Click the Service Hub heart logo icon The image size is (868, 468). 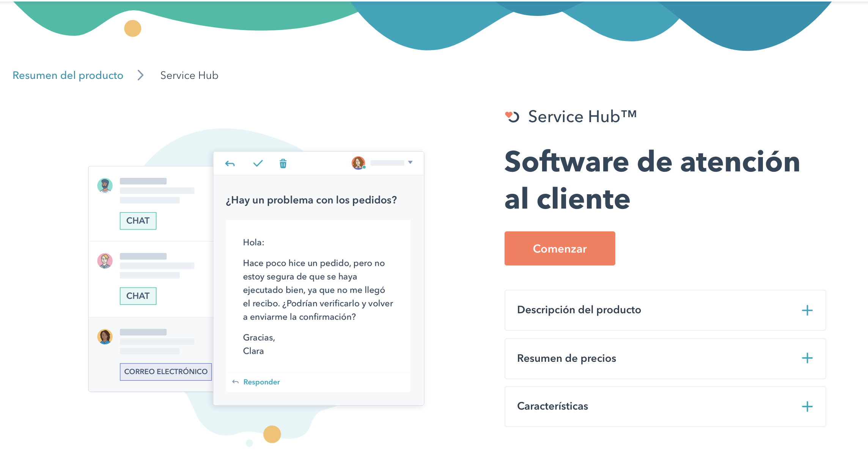click(x=512, y=116)
